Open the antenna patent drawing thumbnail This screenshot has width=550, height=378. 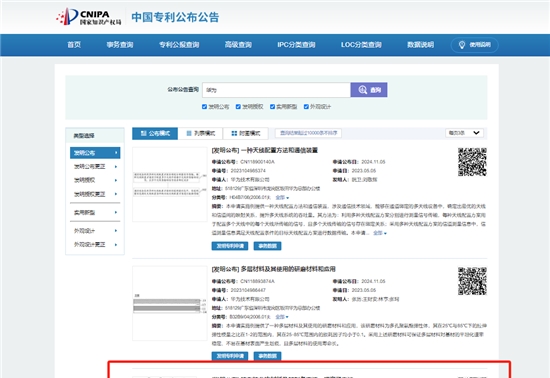(170, 184)
